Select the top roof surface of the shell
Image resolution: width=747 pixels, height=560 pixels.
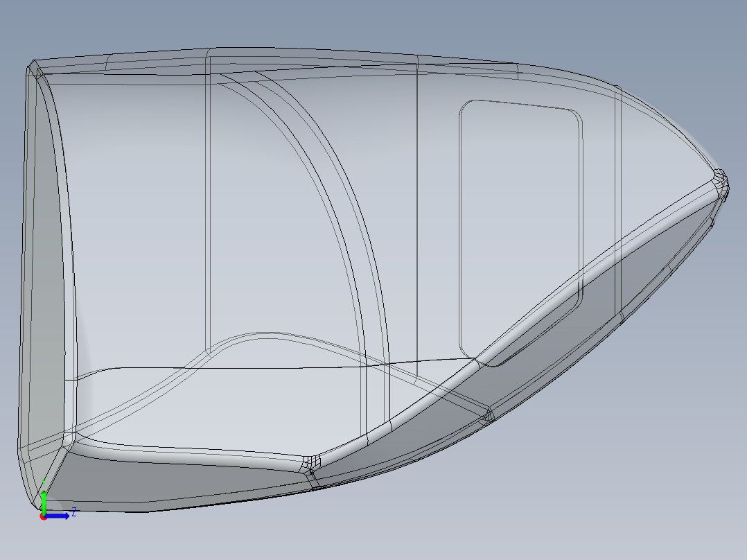pos(312,61)
